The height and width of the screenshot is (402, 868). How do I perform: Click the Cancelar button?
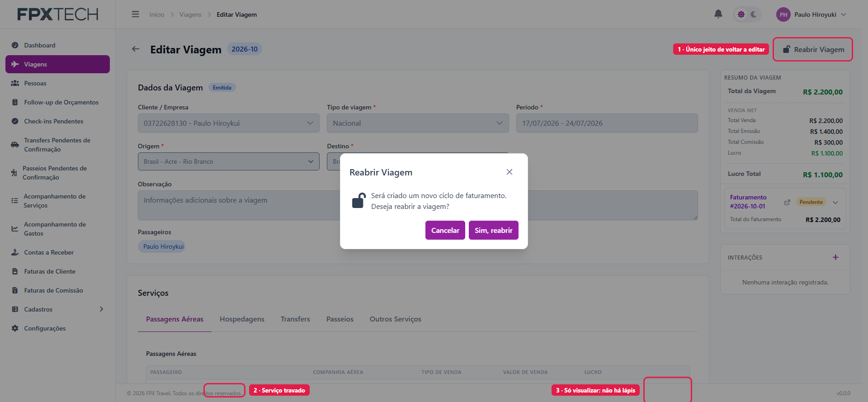445,230
